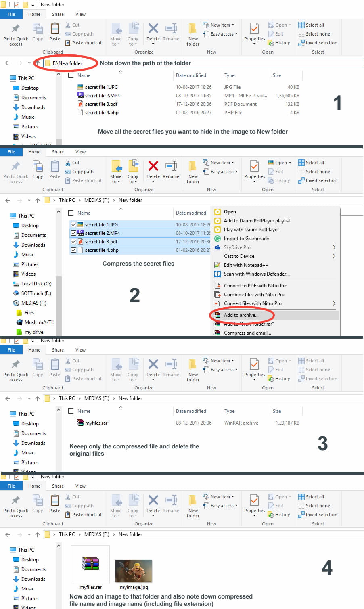
Task: Click the address bar showing F:\New folder
Action: (x=67, y=63)
